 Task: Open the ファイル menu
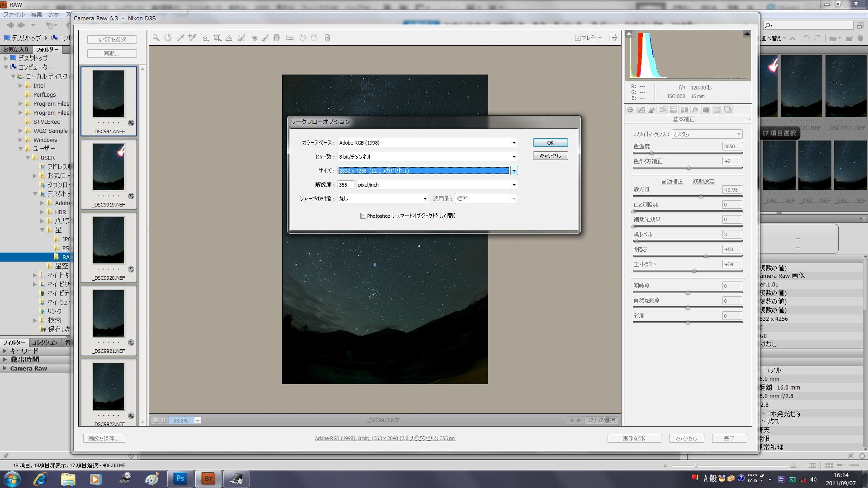[x=14, y=14]
